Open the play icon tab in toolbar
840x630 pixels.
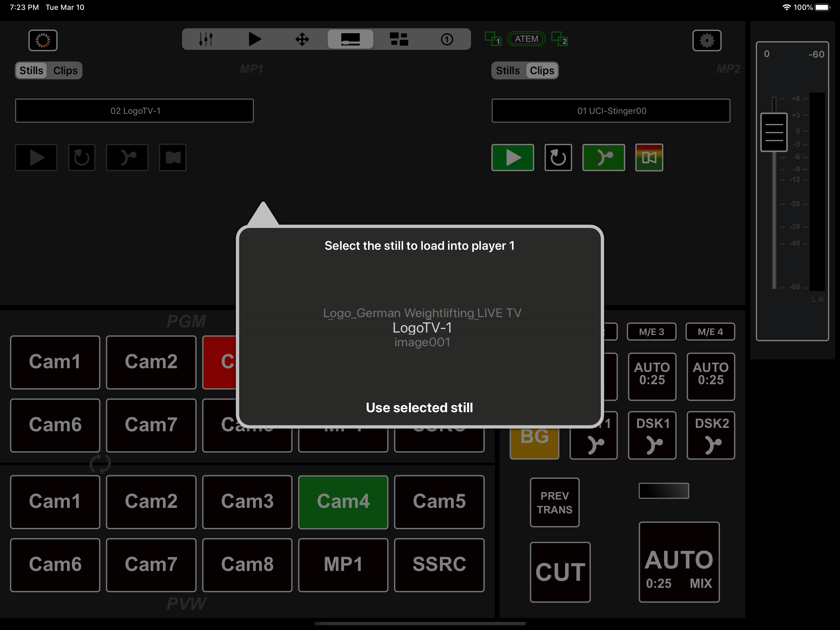point(254,39)
